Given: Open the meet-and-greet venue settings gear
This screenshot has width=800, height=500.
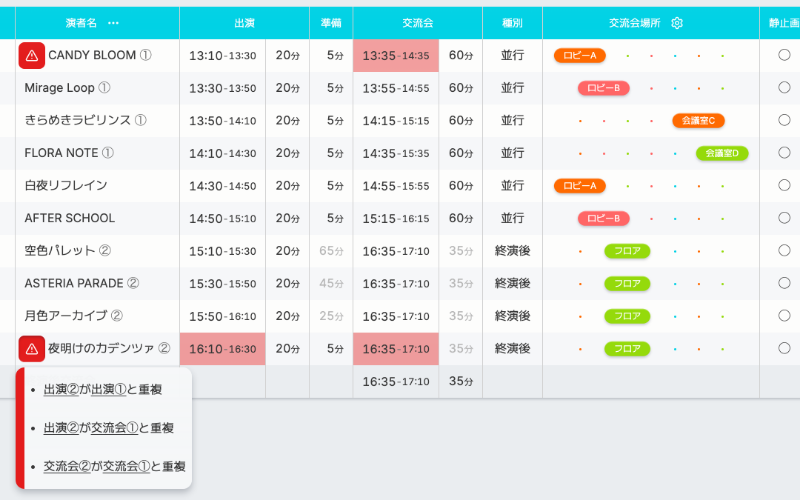Looking at the screenshot, I should pyautogui.click(x=677, y=23).
